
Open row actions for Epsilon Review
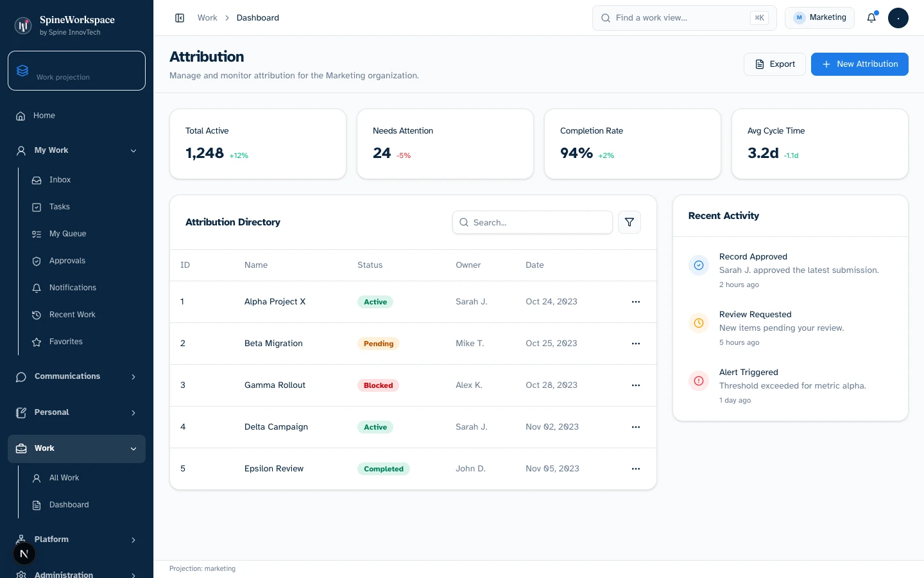(x=636, y=469)
